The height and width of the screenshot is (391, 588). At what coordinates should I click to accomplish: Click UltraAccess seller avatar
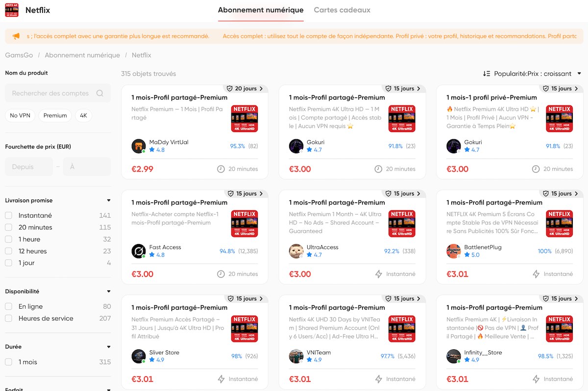[296, 251]
